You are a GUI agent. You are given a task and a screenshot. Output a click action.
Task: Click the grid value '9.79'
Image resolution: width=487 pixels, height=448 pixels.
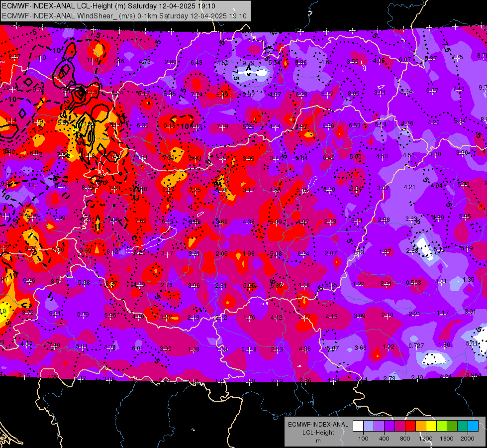[x=248, y=63]
